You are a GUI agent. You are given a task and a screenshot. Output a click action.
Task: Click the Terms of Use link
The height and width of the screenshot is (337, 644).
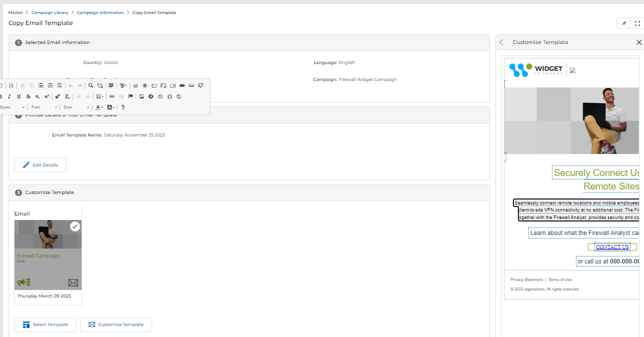pyautogui.click(x=560, y=279)
